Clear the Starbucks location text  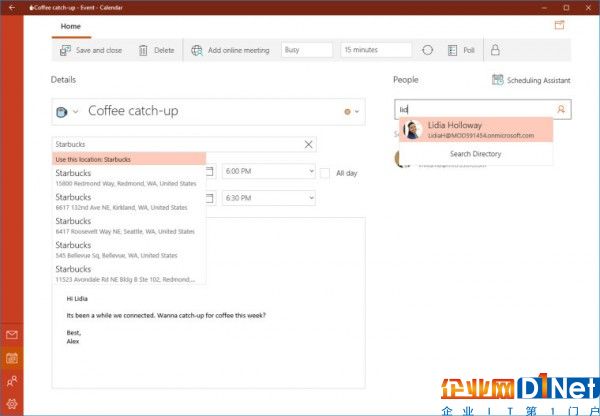(x=308, y=144)
